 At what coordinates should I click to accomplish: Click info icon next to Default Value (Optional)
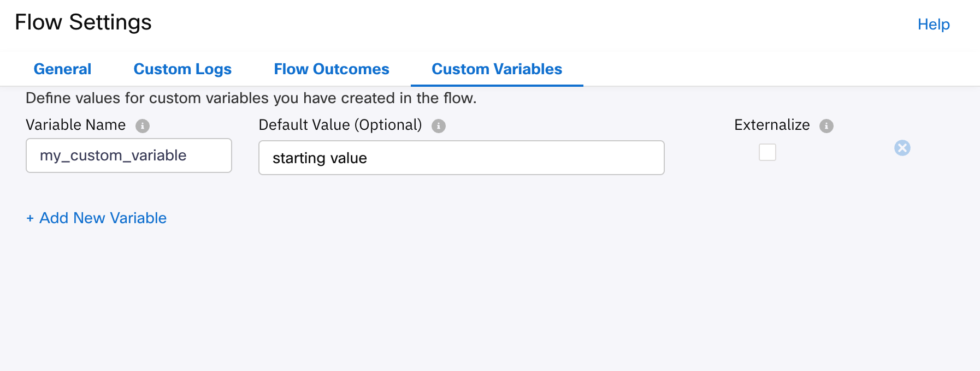click(439, 126)
